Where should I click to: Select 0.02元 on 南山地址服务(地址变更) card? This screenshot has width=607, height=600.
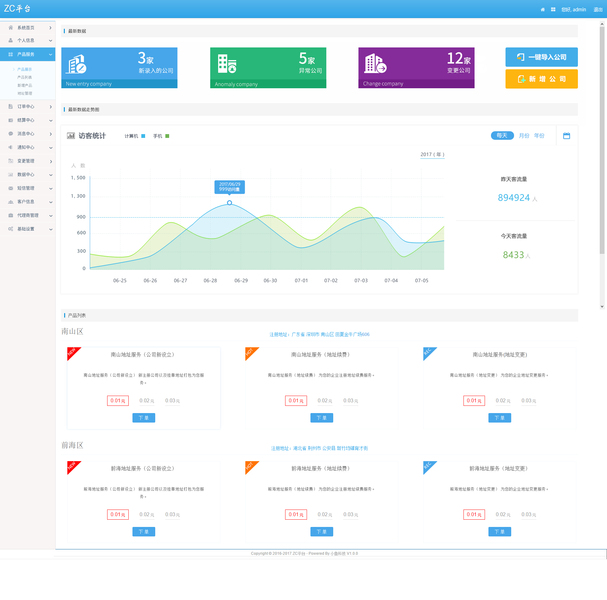click(x=503, y=401)
